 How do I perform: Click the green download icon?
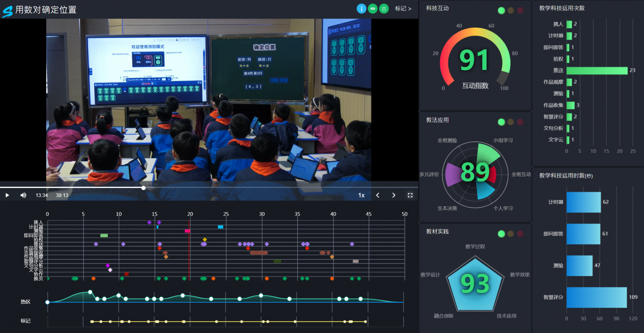pyautogui.click(x=384, y=8)
